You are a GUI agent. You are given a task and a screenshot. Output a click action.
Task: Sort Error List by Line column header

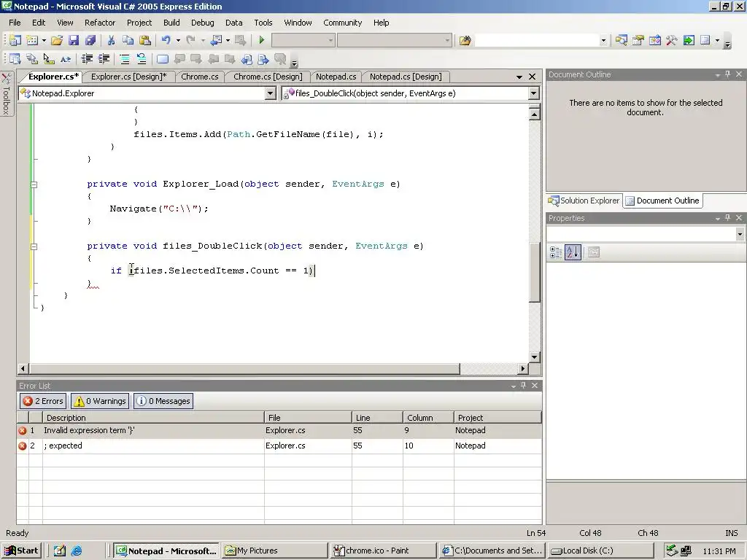pos(377,418)
